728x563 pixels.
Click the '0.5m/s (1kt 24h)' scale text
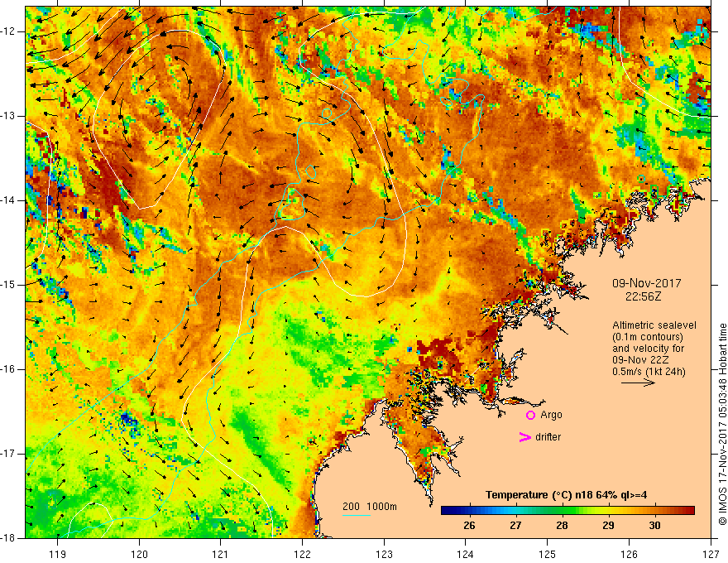[649, 372]
